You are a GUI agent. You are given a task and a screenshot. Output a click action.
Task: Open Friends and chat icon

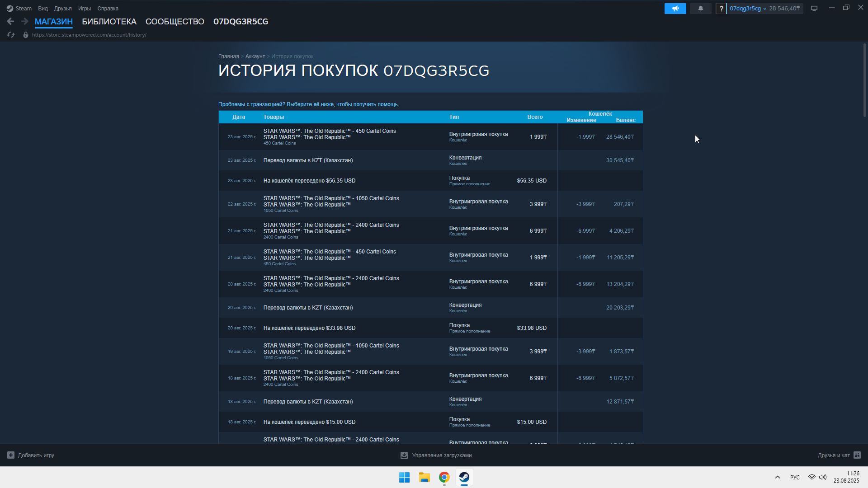click(857, 455)
